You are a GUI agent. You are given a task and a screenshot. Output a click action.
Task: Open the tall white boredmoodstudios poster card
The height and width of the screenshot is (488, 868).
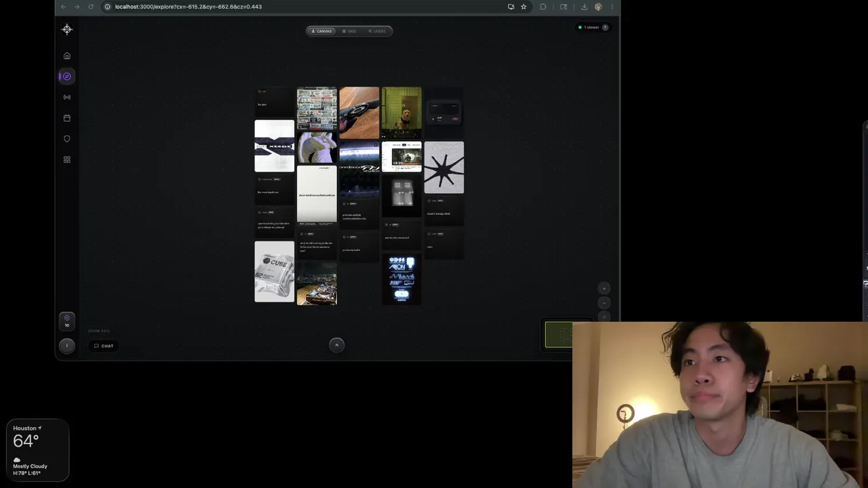[x=317, y=195]
